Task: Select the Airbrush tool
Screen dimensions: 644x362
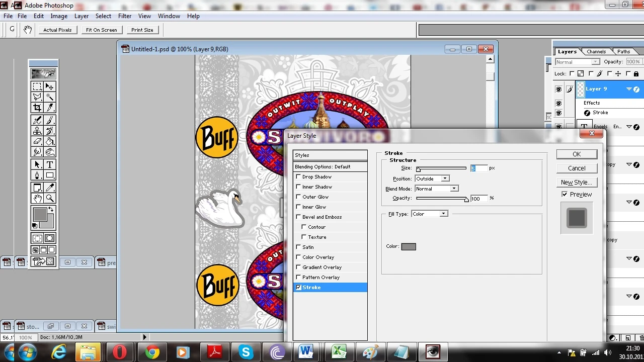Action: [37, 120]
